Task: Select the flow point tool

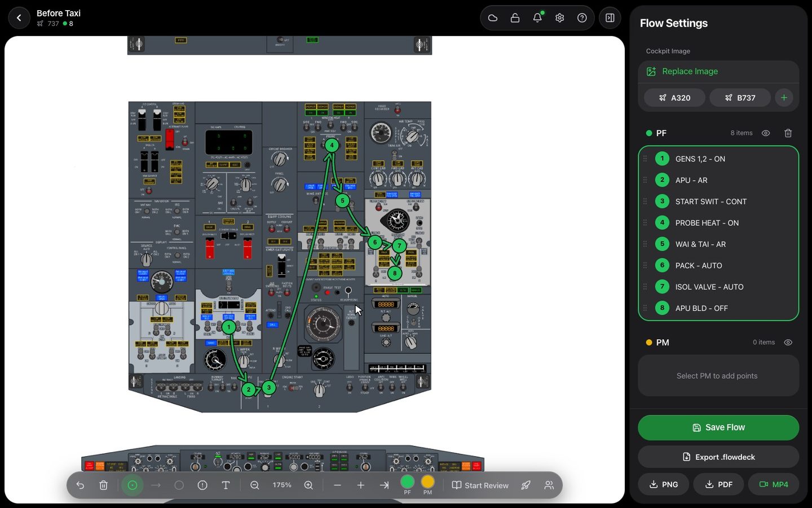Action: pos(133,485)
